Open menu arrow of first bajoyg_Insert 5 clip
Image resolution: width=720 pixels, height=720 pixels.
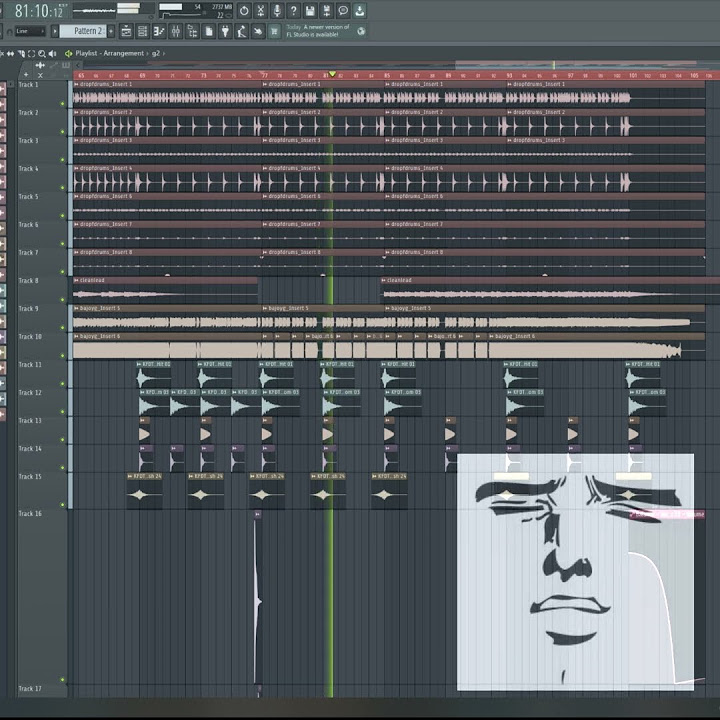[x=76, y=308]
